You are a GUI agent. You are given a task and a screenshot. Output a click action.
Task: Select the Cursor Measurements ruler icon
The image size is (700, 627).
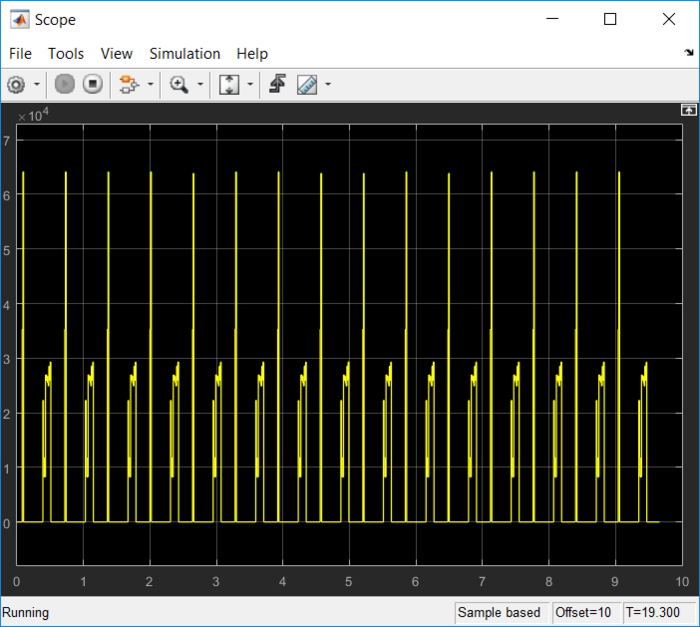(306, 85)
